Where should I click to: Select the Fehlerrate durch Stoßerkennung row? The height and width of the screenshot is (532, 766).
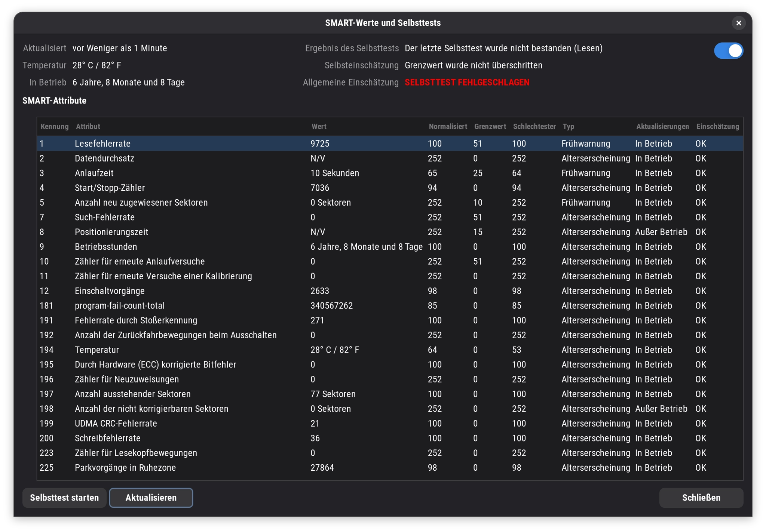click(x=390, y=320)
